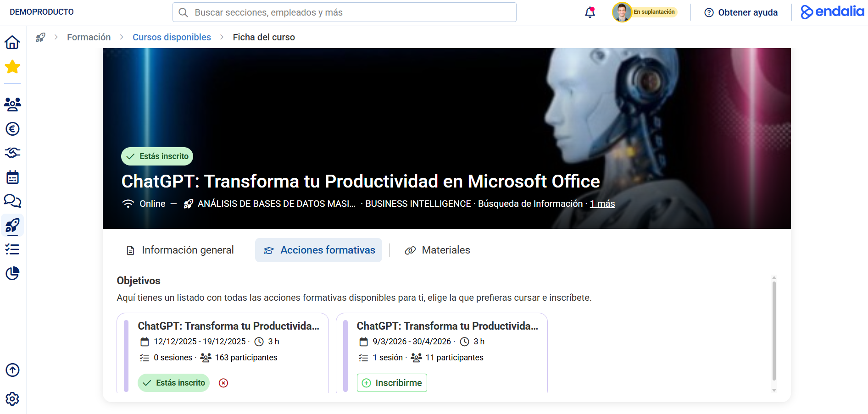Focus the 'Buscar secciones, empleados y más' field
Viewport: 868px width, 414px height.
click(x=345, y=12)
